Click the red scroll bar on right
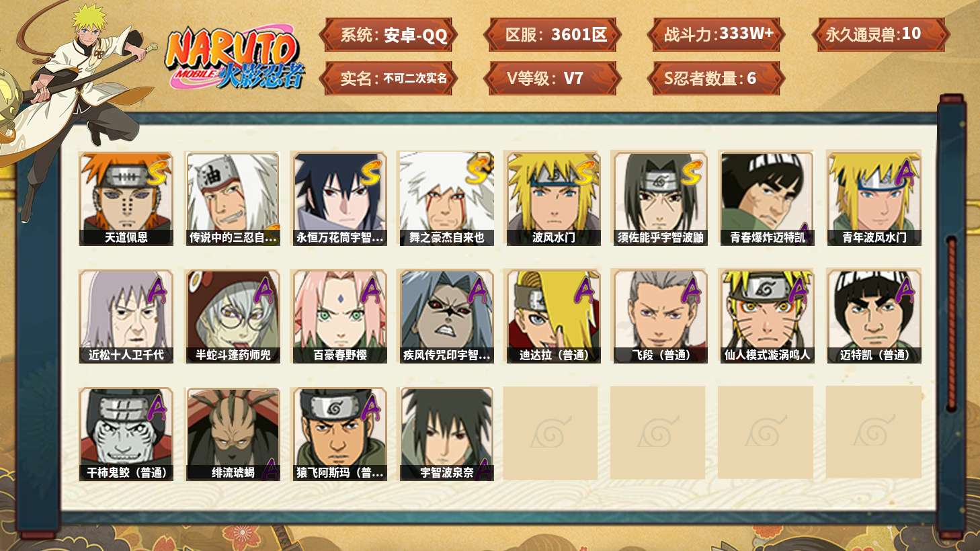 [x=951, y=323]
